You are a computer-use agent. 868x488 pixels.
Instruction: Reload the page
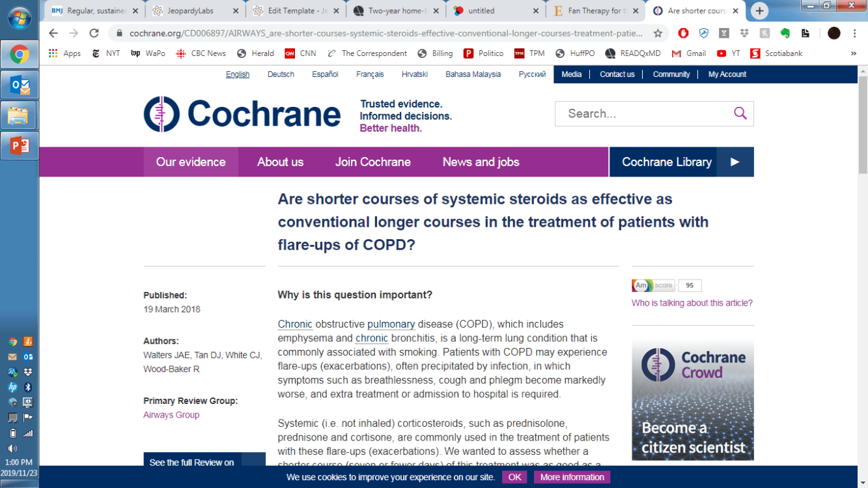(94, 33)
